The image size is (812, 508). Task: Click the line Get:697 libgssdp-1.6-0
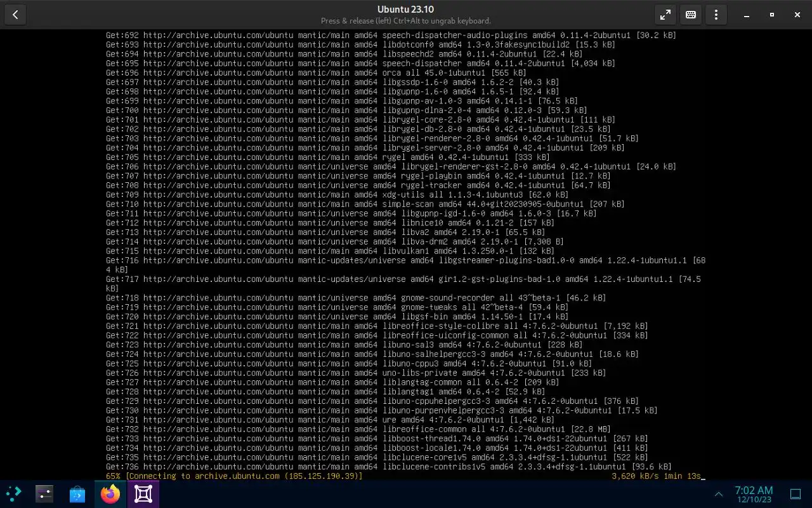click(x=332, y=82)
